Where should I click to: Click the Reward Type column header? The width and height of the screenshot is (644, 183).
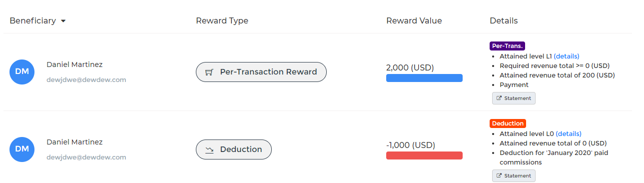point(222,20)
